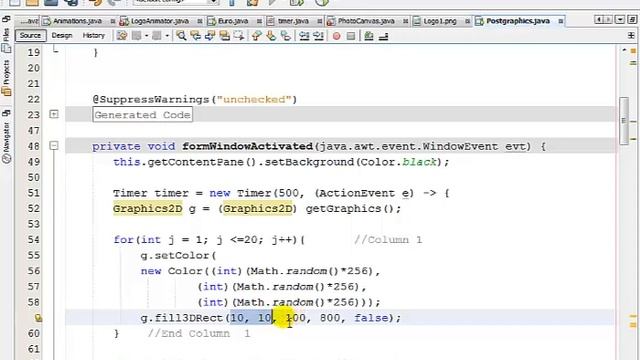
Task: Start Macro Recording red circle icon
Action: pos(336,36)
